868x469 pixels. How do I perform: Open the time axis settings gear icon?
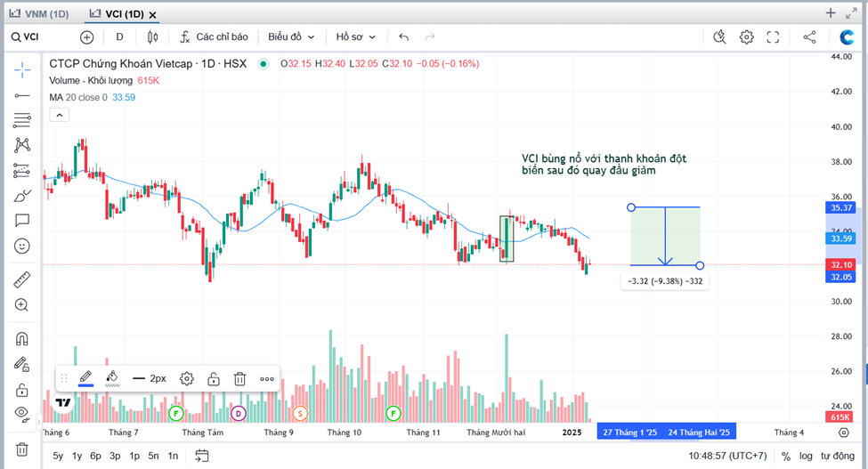click(x=844, y=433)
